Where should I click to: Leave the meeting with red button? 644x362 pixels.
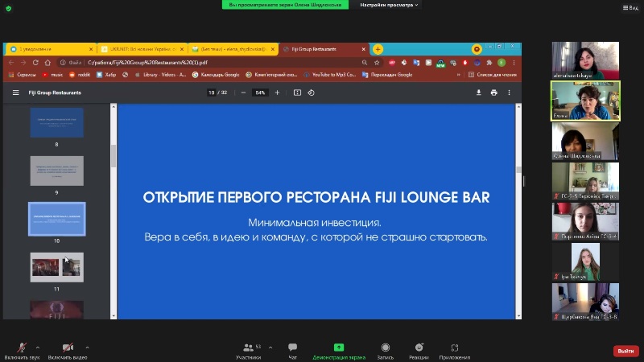click(626, 351)
